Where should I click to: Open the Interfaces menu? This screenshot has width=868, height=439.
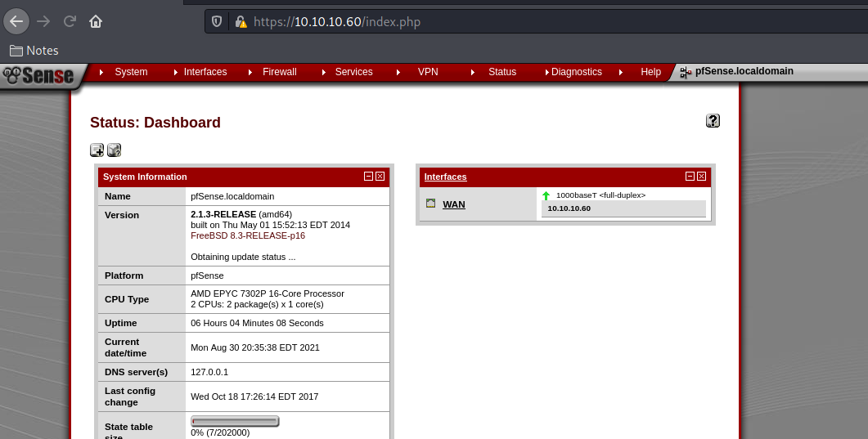(205, 72)
